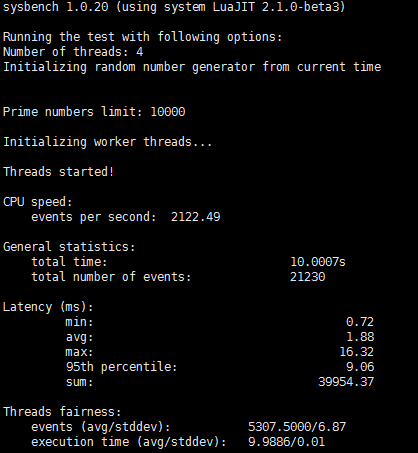Click the "Initializing random number generator" line
The height and width of the screenshot is (453, 418).
[192, 67]
